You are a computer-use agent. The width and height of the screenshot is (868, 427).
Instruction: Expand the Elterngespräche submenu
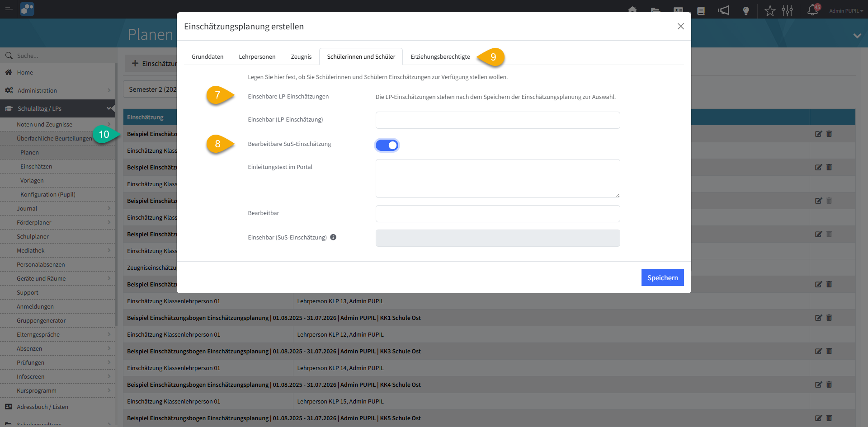(x=109, y=334)
